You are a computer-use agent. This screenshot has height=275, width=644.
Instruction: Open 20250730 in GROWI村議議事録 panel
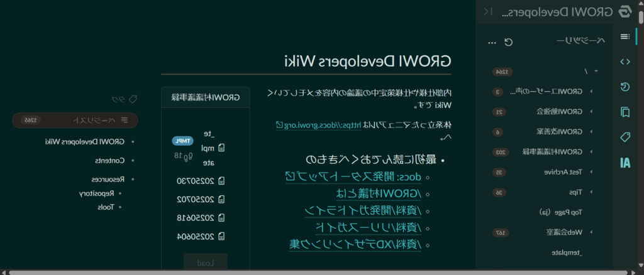click(196, 181)
